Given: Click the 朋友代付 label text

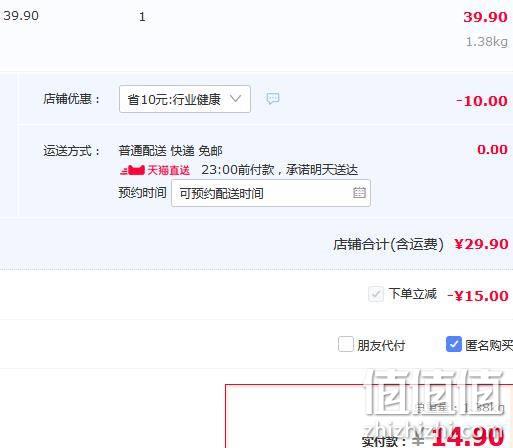Looking at the screenshot, I should click(x=381, y=345).
